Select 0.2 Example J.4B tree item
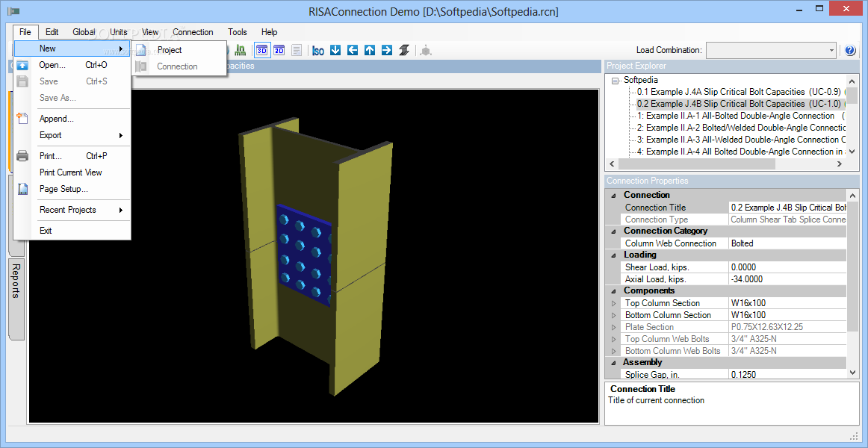The width and height of the screenshot is (868, 448). tap(740, 104)
